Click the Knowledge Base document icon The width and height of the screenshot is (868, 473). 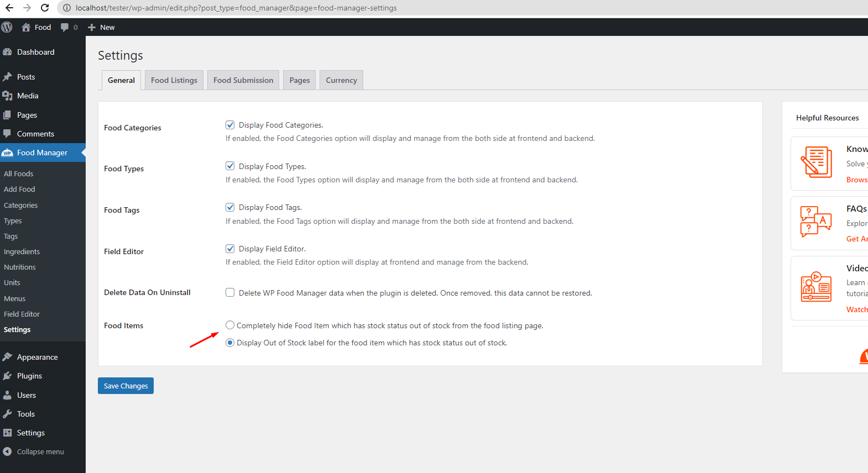(x=817, y=162)
